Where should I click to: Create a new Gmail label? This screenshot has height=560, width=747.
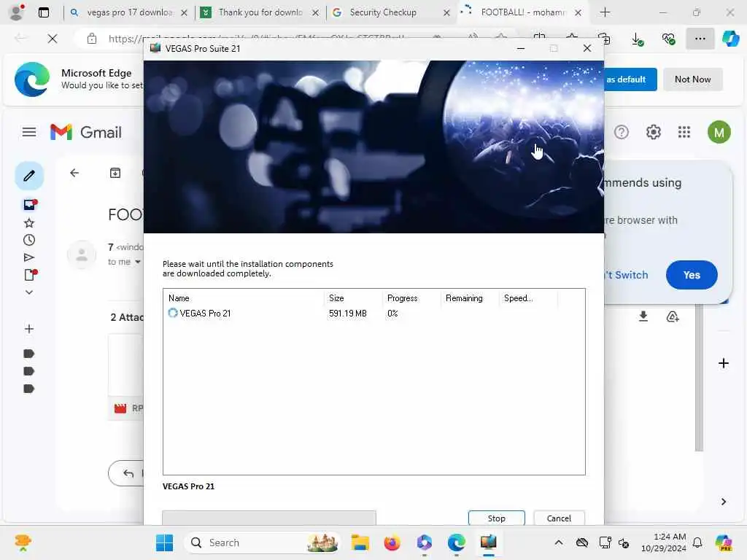click(29, 329)
